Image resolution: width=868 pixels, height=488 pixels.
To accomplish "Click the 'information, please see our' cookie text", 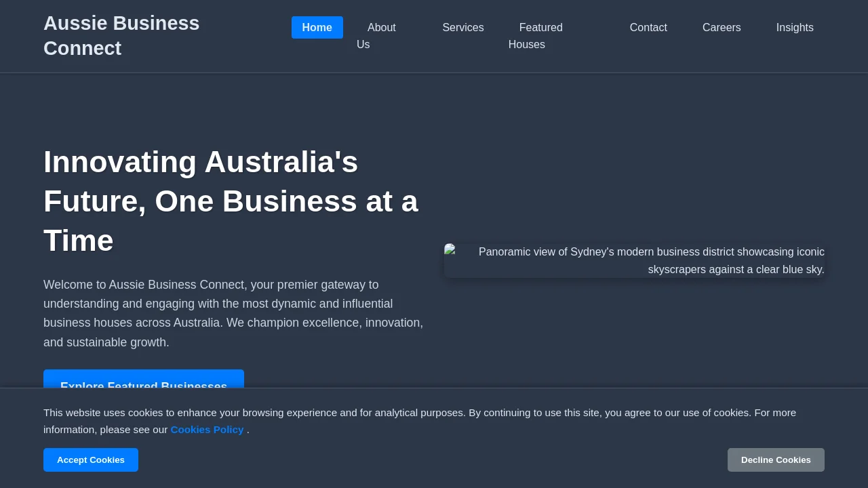I will click(x=105, y=430).
